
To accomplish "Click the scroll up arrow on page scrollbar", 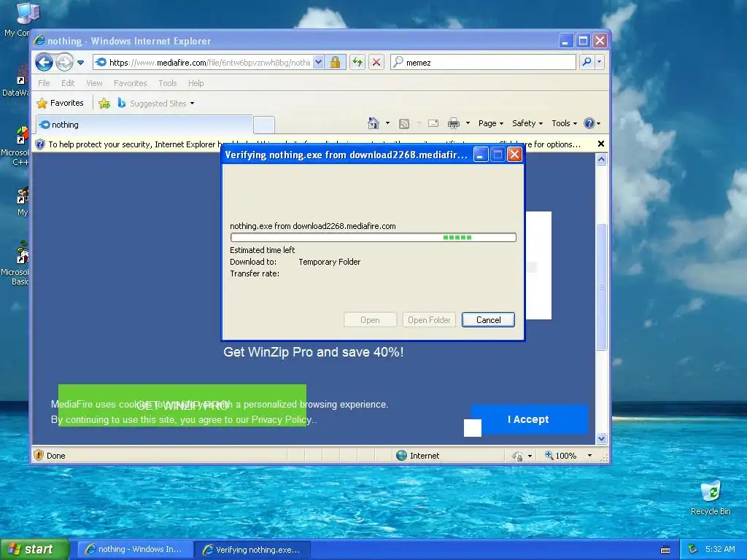I will (x=601, y=160).
